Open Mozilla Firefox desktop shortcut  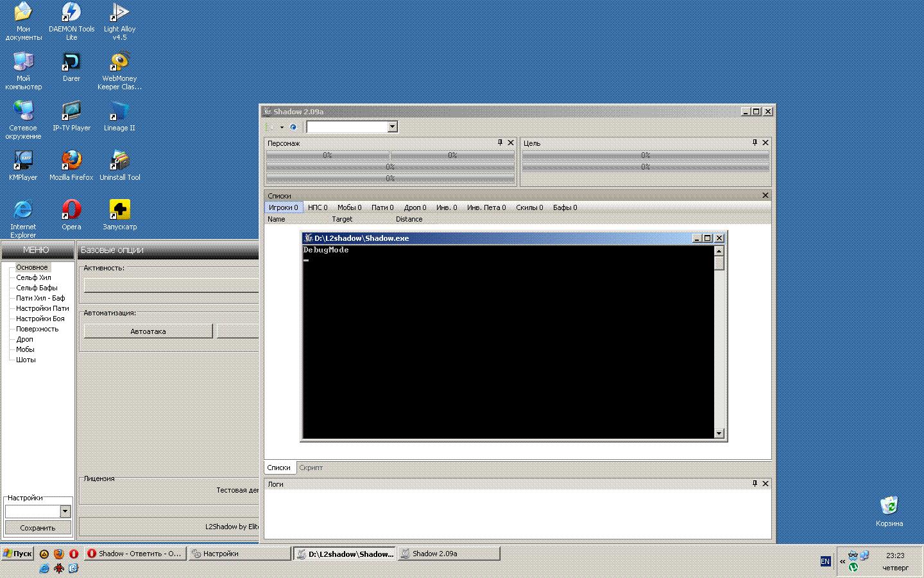pos(71,166)
